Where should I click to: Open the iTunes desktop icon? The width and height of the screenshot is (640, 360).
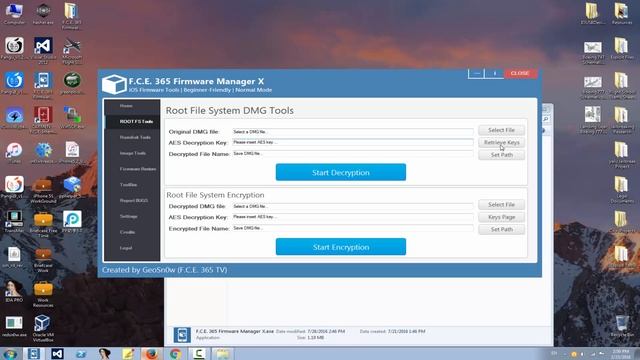[14, 153]
